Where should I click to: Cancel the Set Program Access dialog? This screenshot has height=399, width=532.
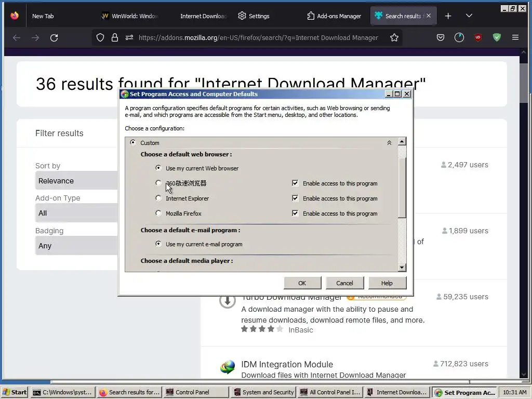pos(344,283)
